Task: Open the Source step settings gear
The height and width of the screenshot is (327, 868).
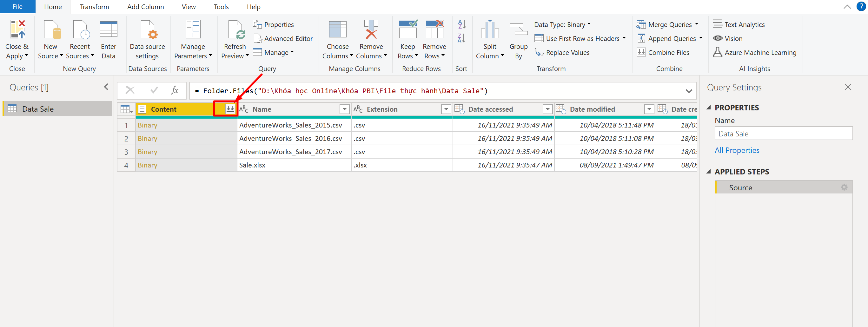Action: 844,187
